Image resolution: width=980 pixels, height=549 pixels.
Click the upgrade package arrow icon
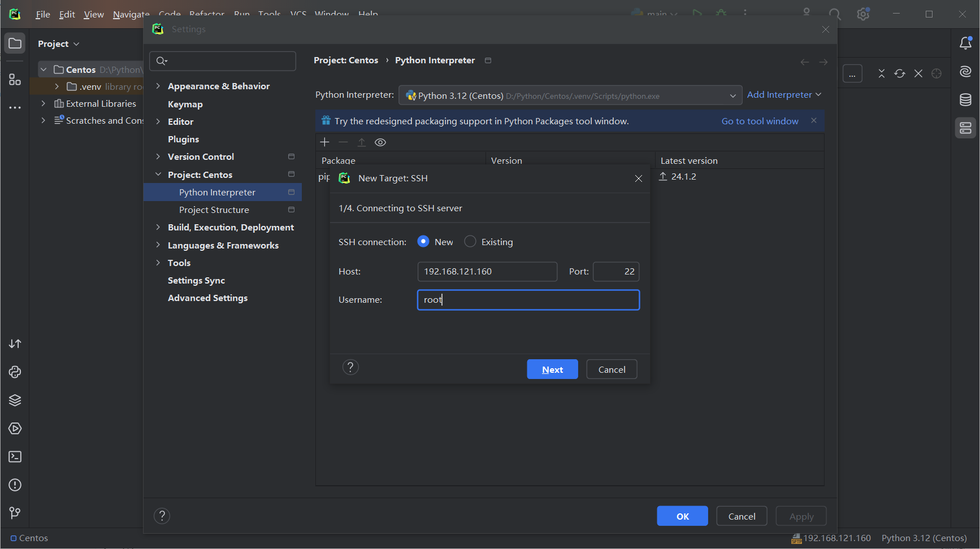click(x=362, y=142)
